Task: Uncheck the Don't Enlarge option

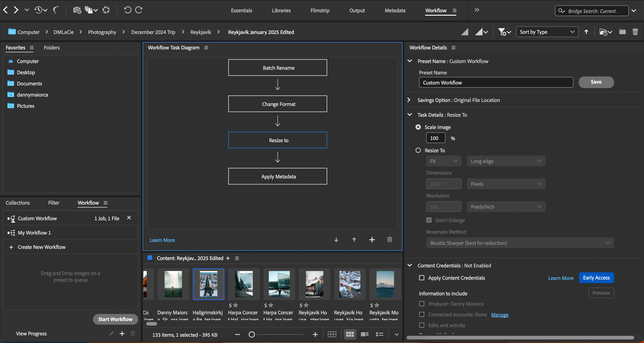Action: coord(429,220)
